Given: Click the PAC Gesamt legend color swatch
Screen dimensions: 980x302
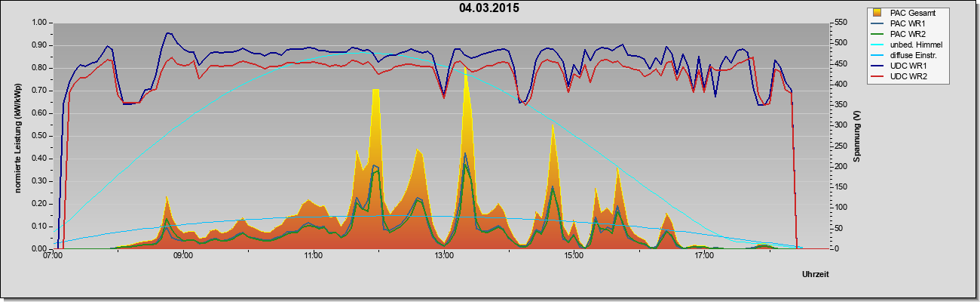Looking at the screenshot, I should pyautogui.click(x=877, y=13).
